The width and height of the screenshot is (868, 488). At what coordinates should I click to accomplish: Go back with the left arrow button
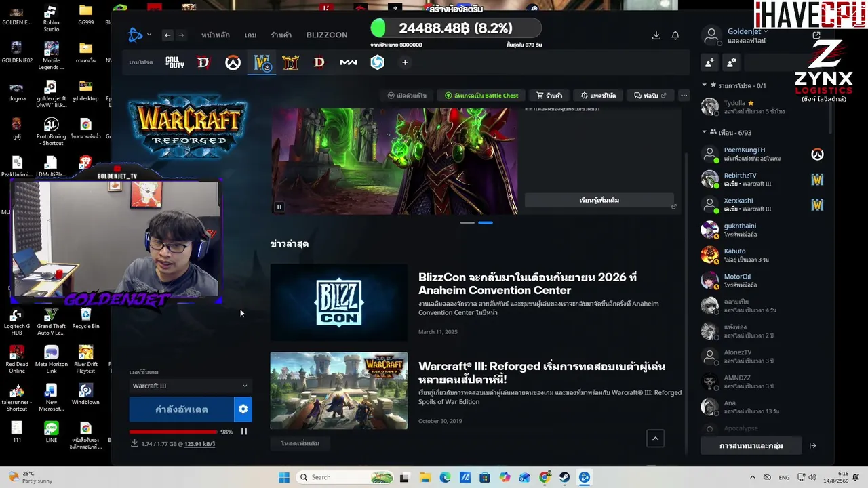167,35
